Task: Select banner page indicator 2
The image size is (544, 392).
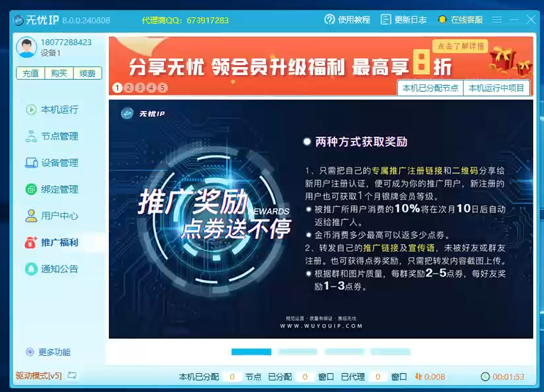Action: click(129, 88)
